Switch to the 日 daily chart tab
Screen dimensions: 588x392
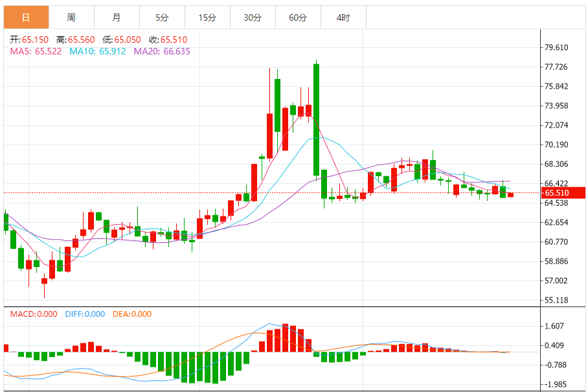coord(26,17)
